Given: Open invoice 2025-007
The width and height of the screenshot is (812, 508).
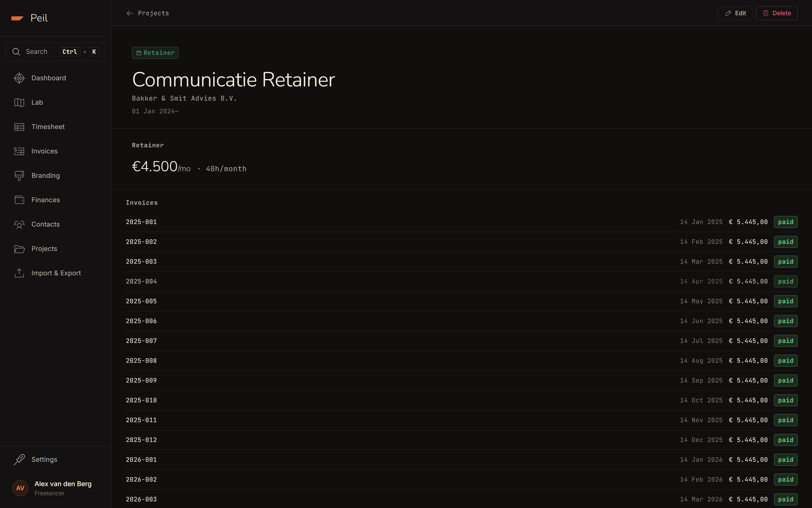Looking at the screenshot, I should tap(462, 341).
